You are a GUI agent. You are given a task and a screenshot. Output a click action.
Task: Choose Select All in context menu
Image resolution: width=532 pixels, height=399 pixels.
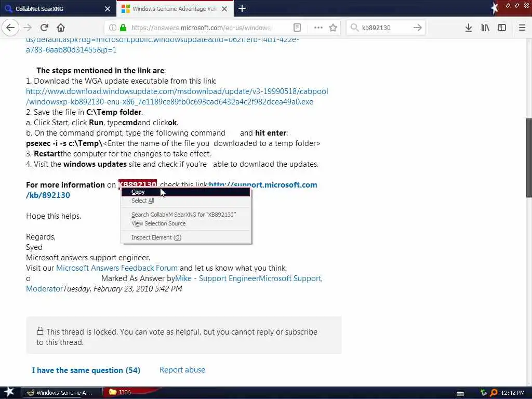pyautogui.click(x=185, y=201)
